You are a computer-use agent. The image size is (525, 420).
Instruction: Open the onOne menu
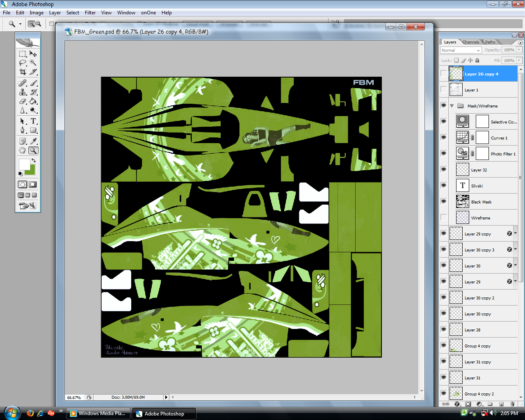pyautogui.click(x=148, y=13)
